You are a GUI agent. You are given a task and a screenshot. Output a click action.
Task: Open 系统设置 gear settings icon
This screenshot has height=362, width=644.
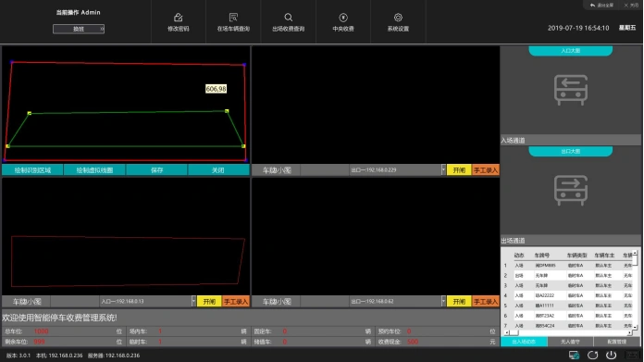tap(398, 18)
